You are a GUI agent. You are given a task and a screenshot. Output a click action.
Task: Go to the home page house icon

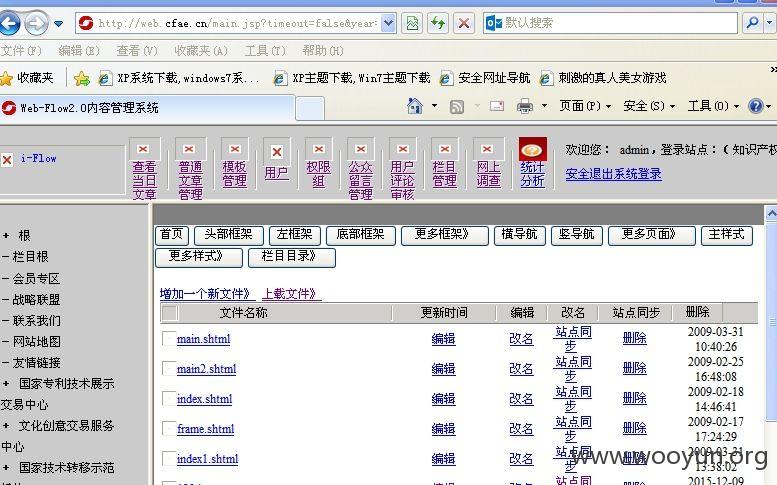415,106
